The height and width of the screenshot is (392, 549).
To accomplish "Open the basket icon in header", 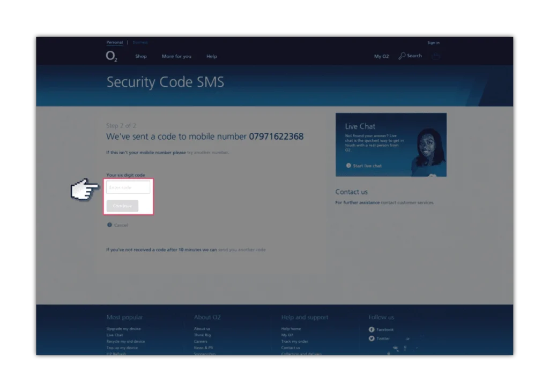I will tap(435, 56).
